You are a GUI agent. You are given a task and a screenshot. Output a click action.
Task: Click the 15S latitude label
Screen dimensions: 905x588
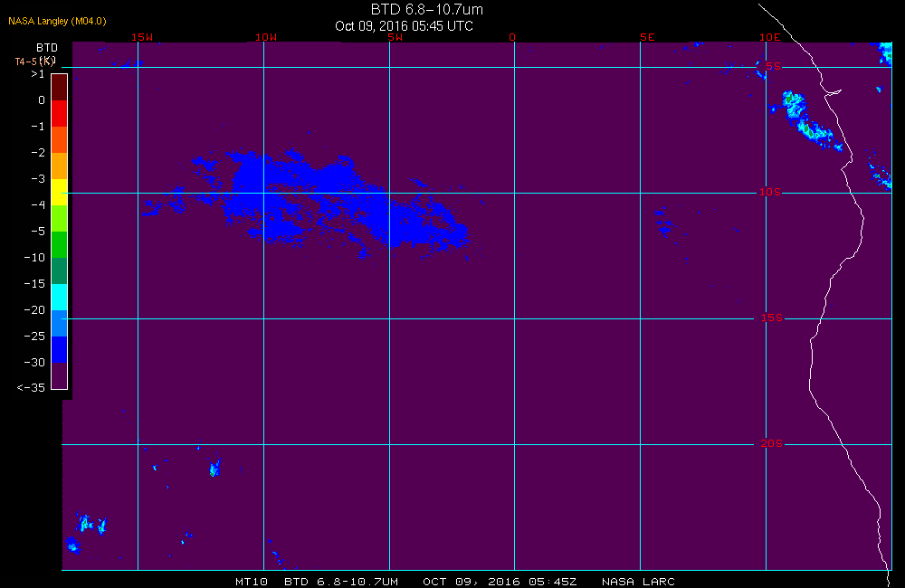tap(772, 318)
